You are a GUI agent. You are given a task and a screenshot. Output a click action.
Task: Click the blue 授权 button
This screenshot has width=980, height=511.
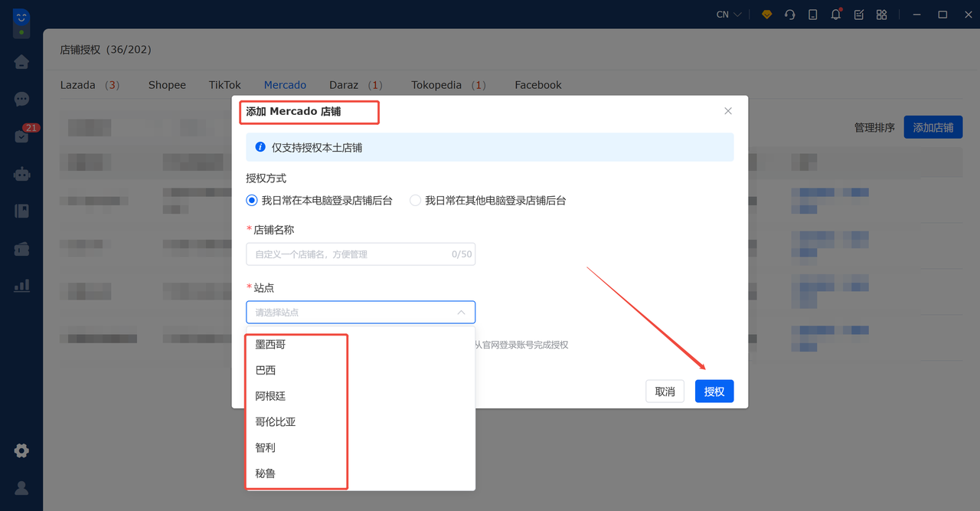tap(714, 391)
